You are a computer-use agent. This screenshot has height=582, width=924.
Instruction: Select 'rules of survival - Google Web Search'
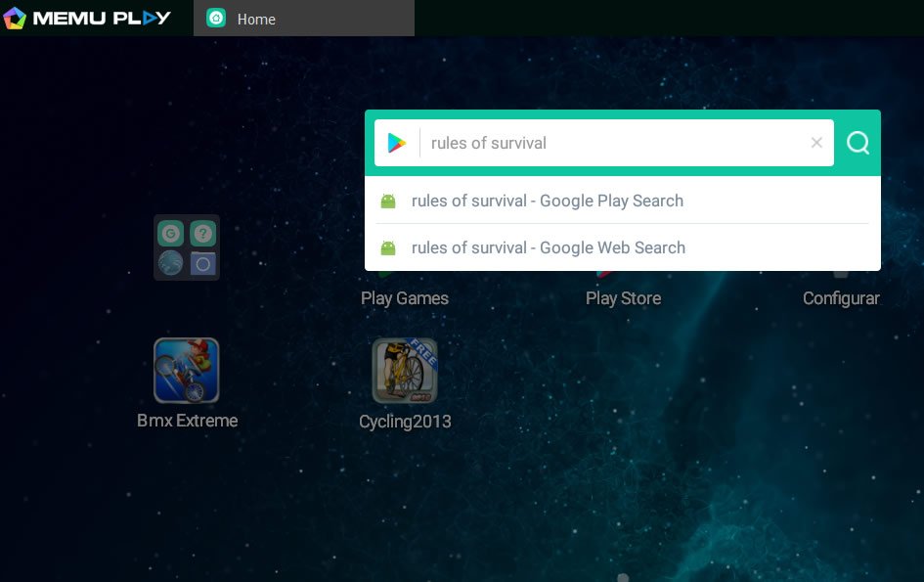pyautogui.click(x=548, y=247)
